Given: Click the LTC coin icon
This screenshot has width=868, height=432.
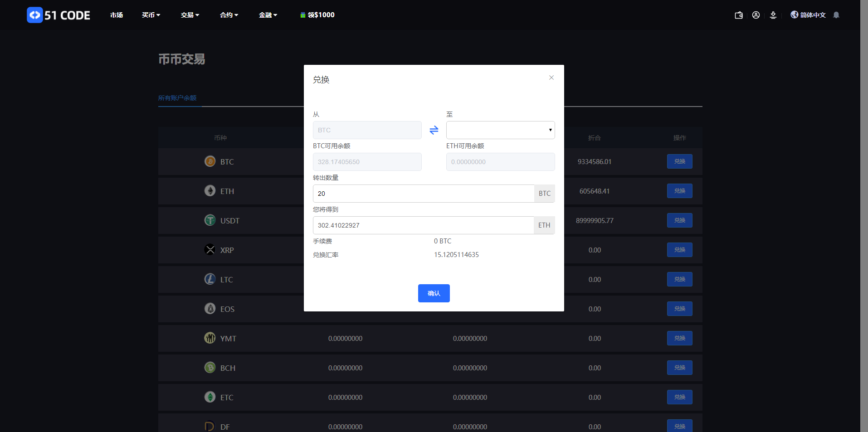Looking at the screenshot, I should pyautogui.click(x=210, y=279).
